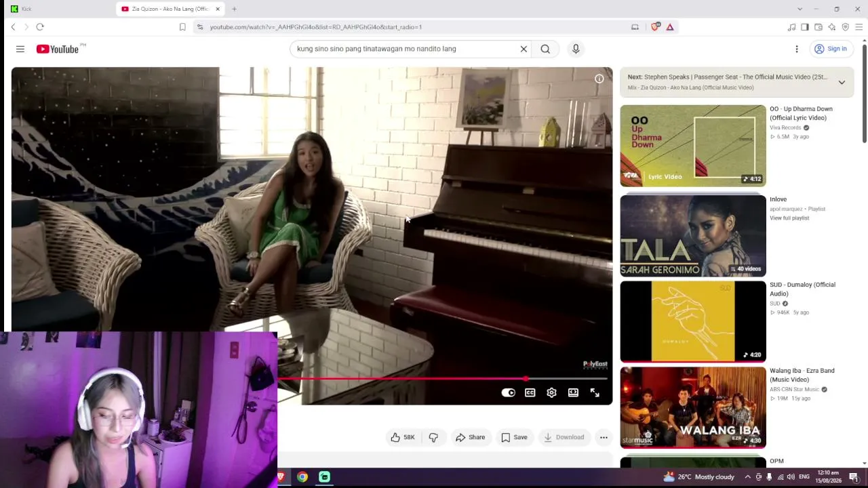Open the YouTube guide hamburger menu

pyautogui.click(x=20, y=49)
